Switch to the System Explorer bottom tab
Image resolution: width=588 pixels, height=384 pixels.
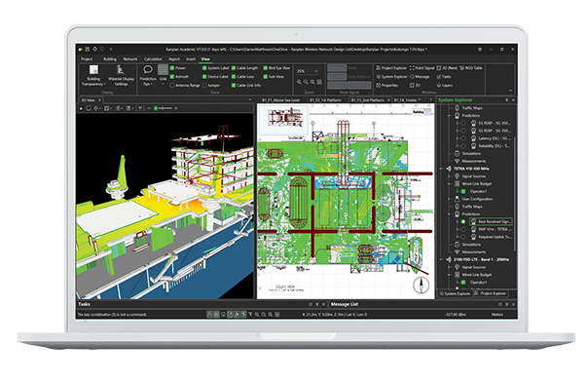point(455,293)
